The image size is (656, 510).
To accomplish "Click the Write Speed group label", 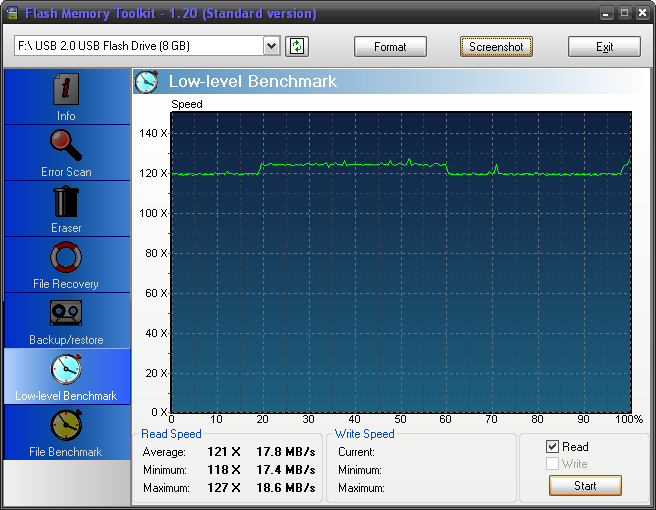I will pyautogui.click(x=364, y=434).
